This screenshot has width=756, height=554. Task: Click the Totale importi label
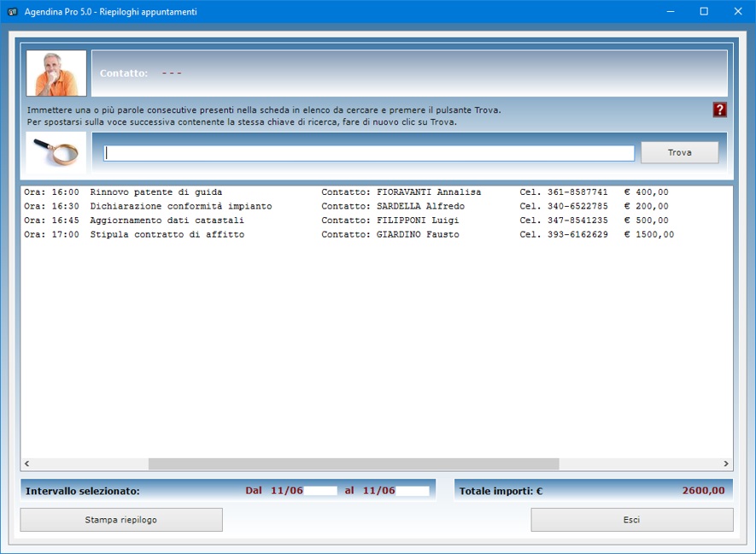(x=501, y=492)
